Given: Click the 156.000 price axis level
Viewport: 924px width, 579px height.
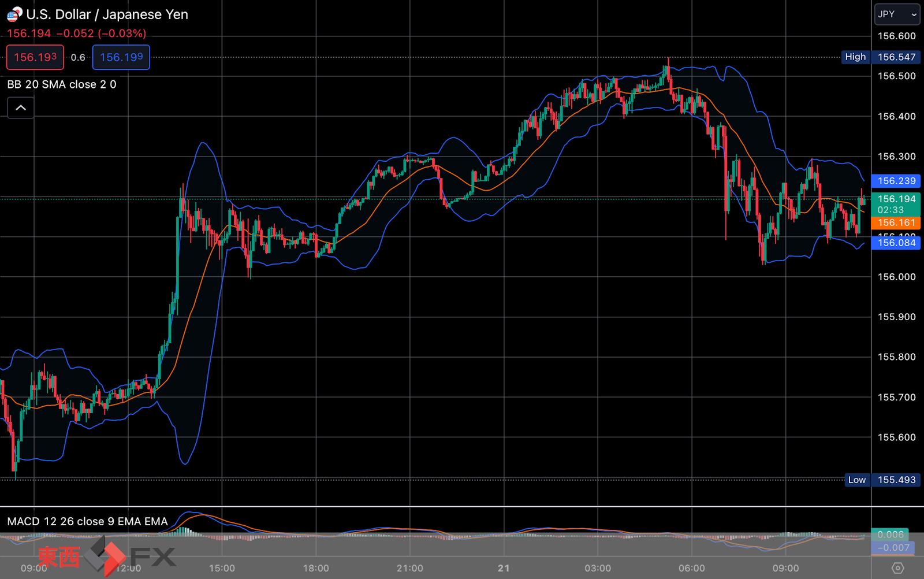Looking at the screenshot, I should 896,277.
